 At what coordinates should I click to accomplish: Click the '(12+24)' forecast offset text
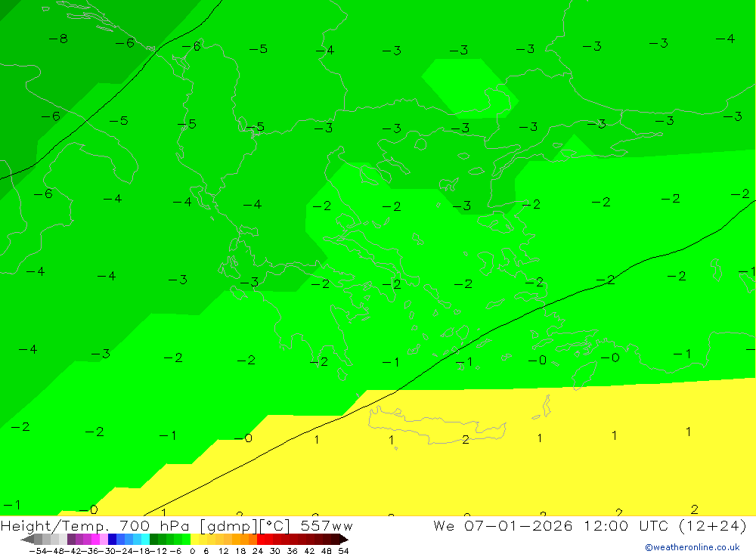pyautogui.click(x=713, y=526)
